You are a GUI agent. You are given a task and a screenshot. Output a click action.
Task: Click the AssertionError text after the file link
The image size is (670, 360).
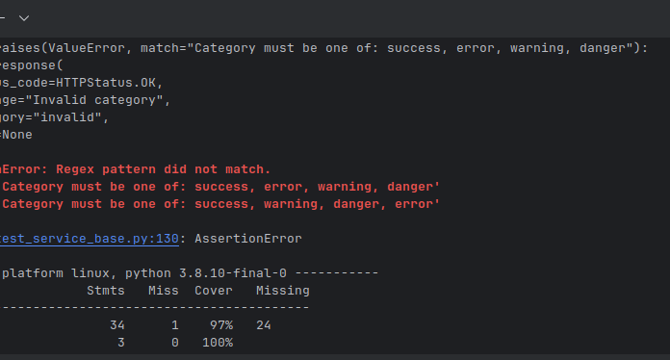click(x=248, y=238)
